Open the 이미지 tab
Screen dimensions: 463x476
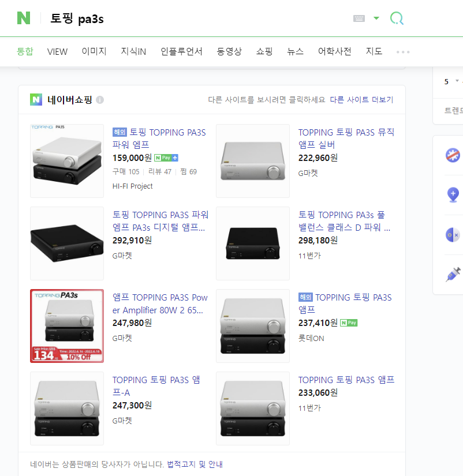94,51
